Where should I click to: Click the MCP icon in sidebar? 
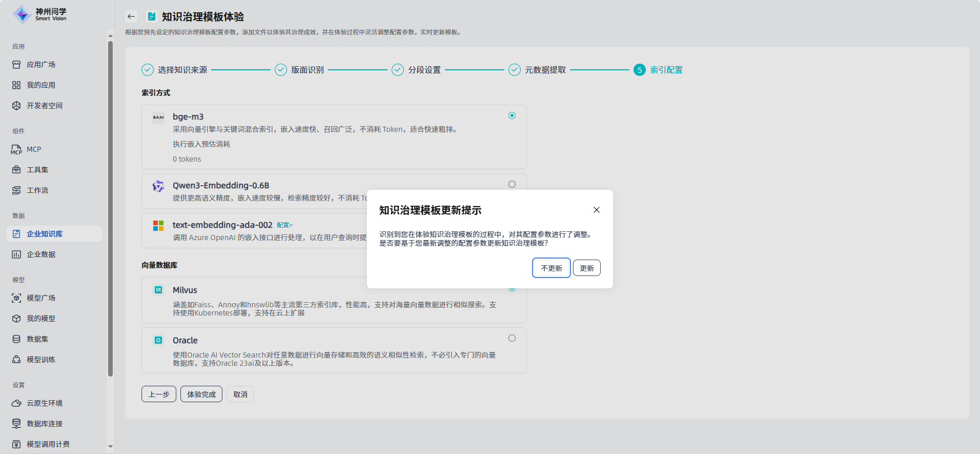click(16, 149)
